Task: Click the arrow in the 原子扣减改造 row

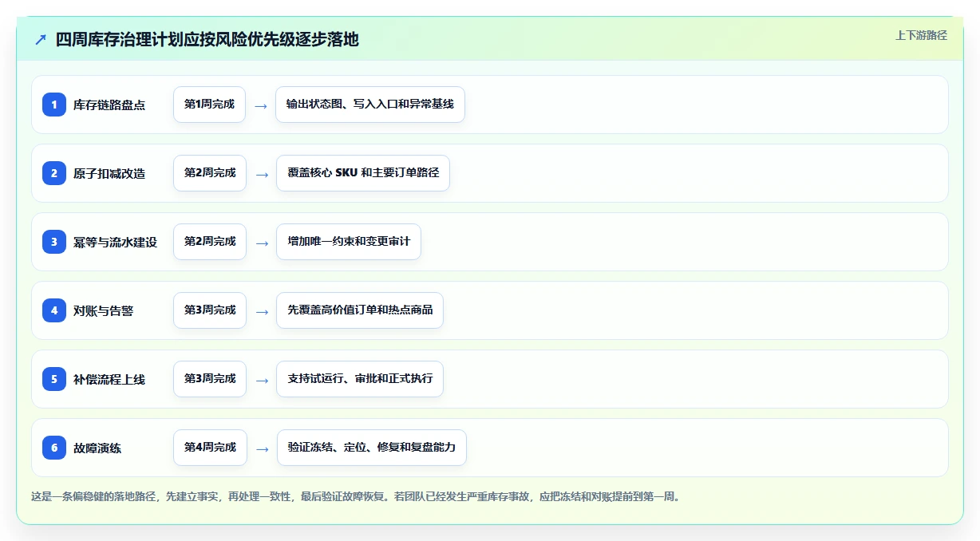Action: coord(262,174)
